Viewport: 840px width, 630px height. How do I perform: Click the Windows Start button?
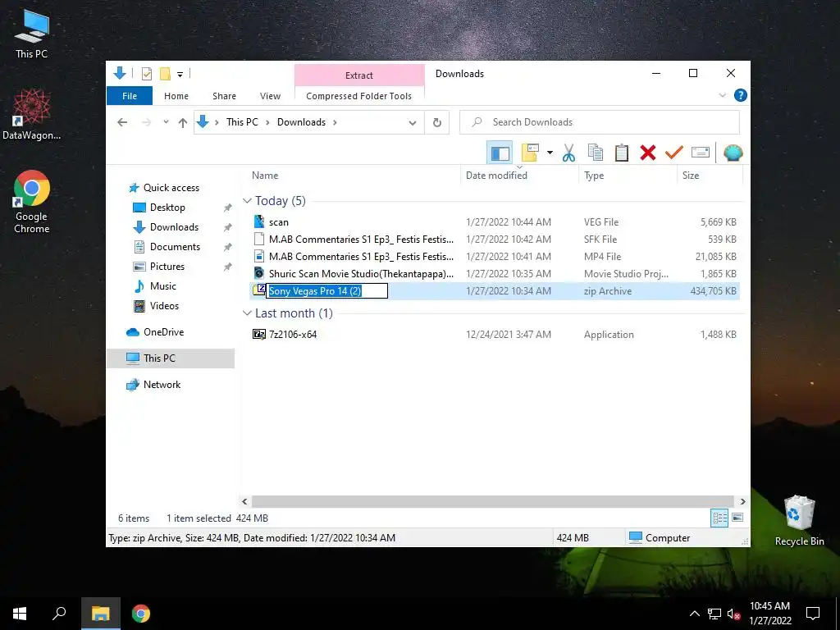20,614
